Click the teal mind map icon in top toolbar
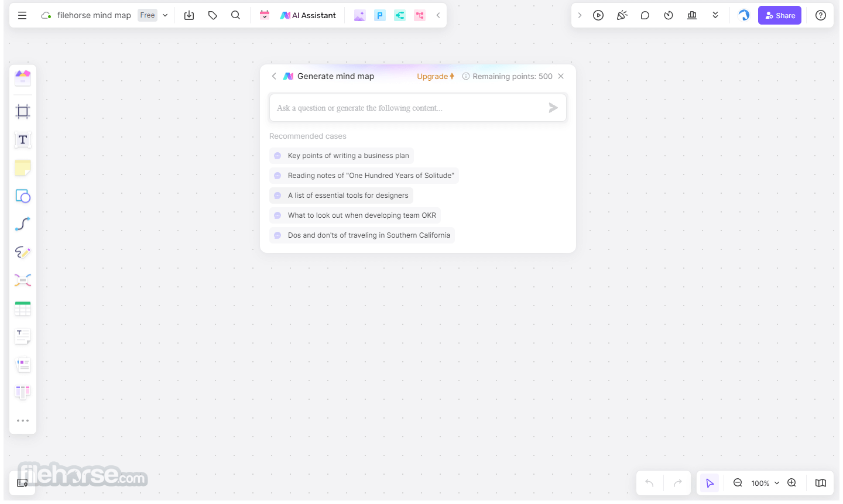This screenshot has width=843, height=504. pos(400,15)
